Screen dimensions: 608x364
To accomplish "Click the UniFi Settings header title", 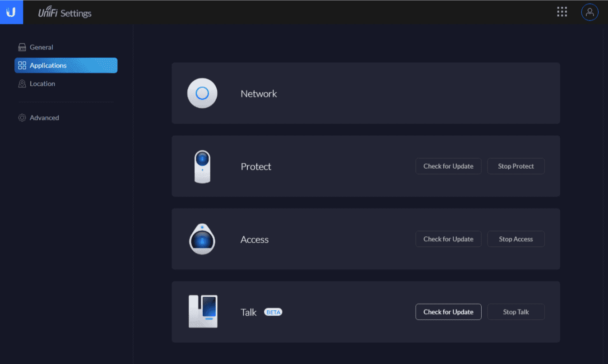I will (65, 13).
